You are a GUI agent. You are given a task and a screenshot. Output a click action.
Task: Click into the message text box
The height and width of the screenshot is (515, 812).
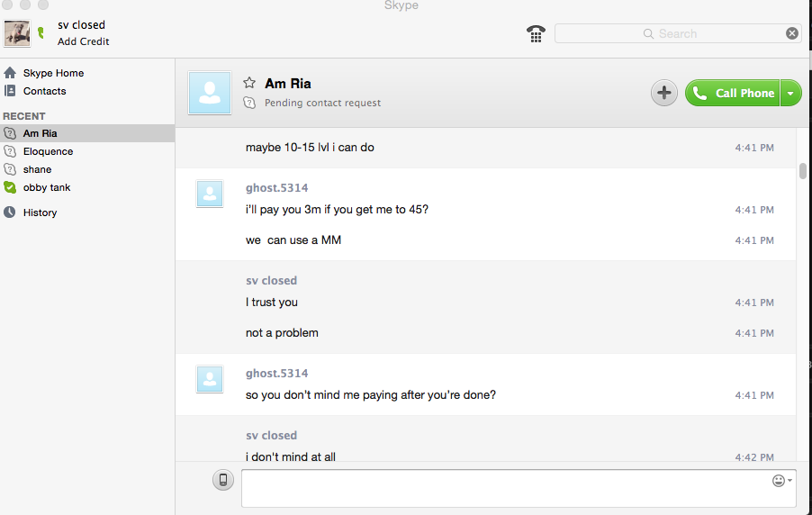[504, 488]
